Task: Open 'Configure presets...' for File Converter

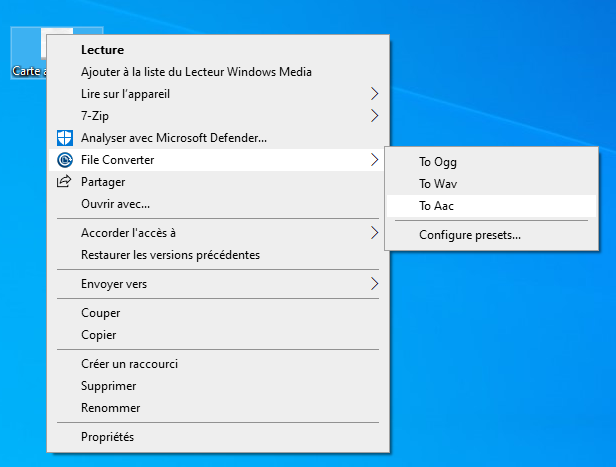Action: [x=469, y=236]
